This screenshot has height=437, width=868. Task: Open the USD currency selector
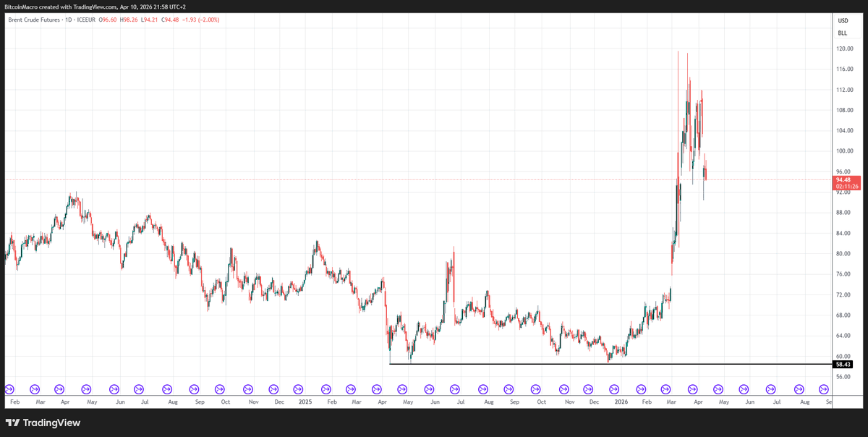pos(843,21)
